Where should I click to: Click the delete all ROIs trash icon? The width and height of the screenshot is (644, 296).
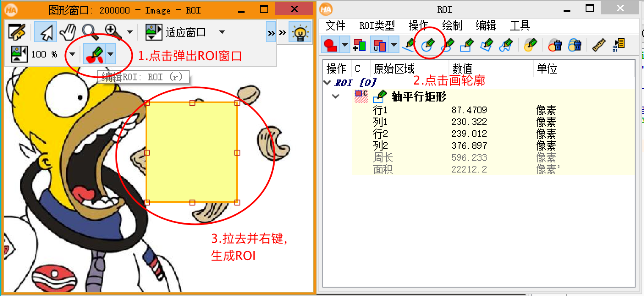tap(575, 44)
